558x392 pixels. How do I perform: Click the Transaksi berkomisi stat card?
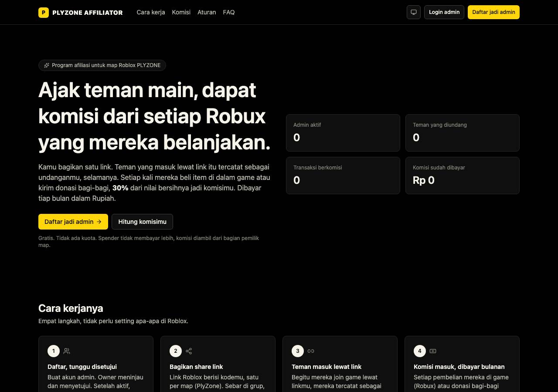[343, 176]
